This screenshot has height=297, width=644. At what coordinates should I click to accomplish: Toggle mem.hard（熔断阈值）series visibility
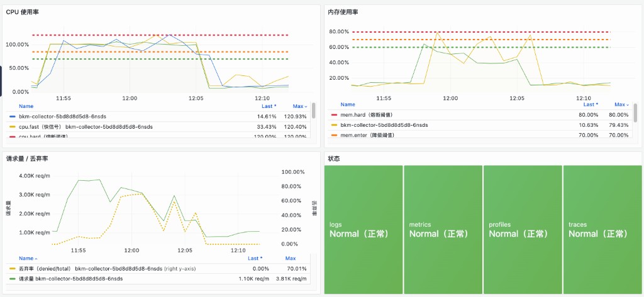click(369, 115)
